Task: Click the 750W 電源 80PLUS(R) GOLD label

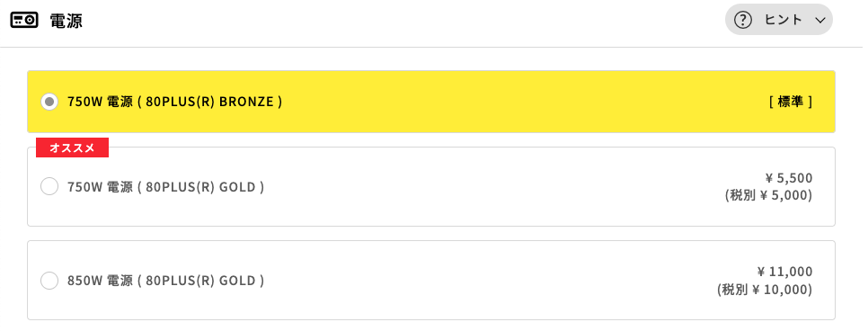Action: (x=165, y=187)
